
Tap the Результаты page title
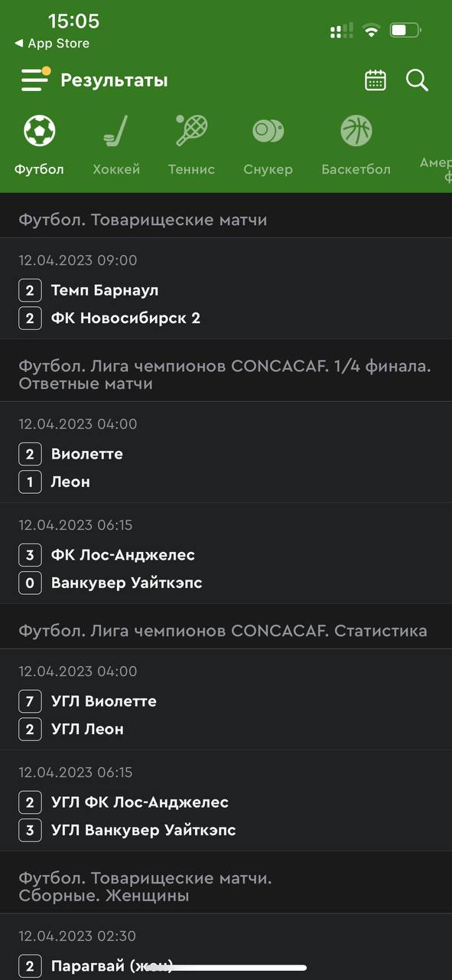point(114,80)
